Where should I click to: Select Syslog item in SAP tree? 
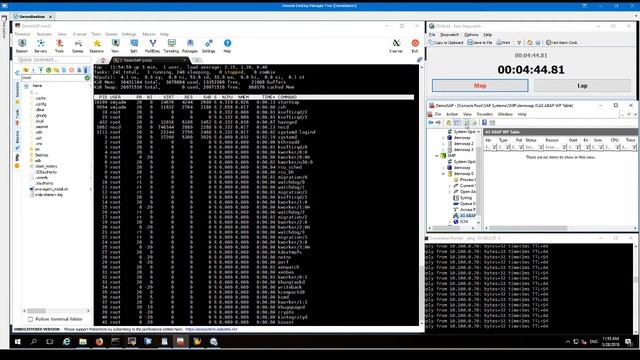point(462,198)
